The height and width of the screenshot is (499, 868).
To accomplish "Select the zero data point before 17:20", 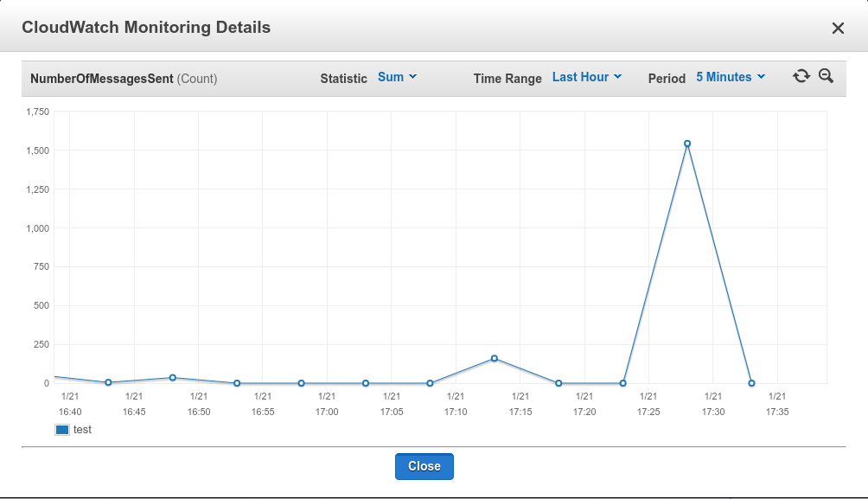I will point(558,383).
